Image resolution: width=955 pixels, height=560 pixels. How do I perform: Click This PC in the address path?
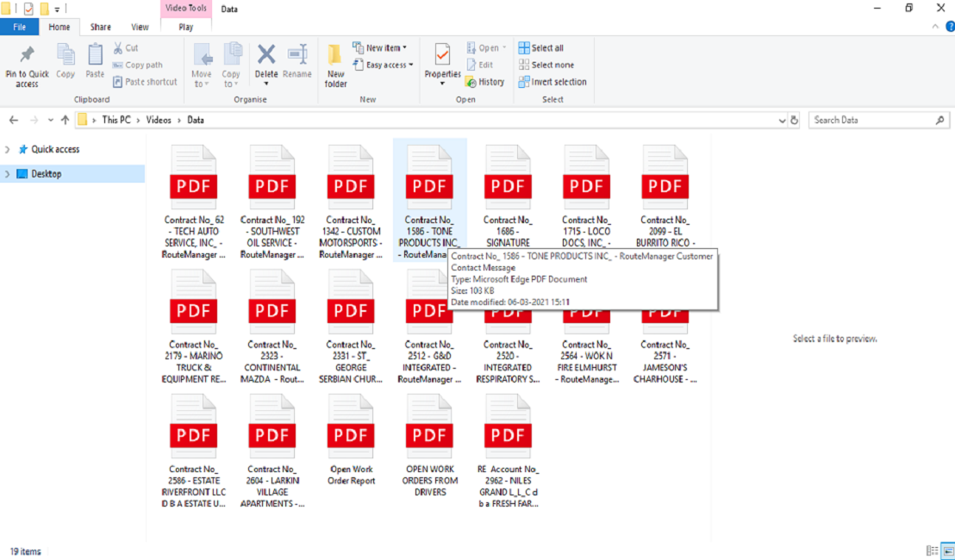pyautogui.click(x=116, y=120)
